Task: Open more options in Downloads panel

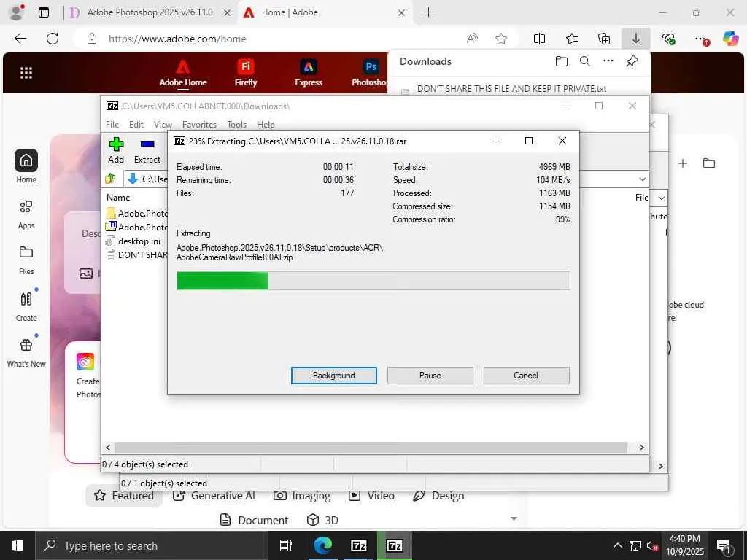Action: click(x=608, y=61)
